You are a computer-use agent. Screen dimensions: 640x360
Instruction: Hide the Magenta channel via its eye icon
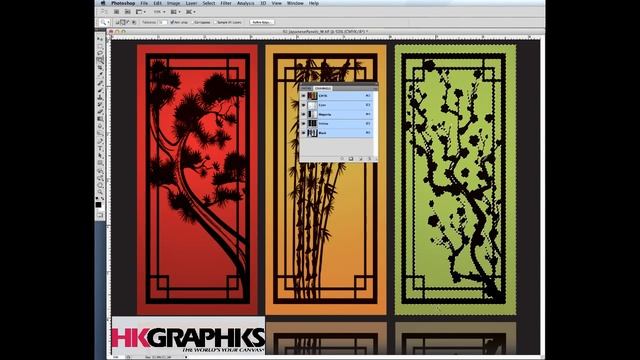pos(303,114)
